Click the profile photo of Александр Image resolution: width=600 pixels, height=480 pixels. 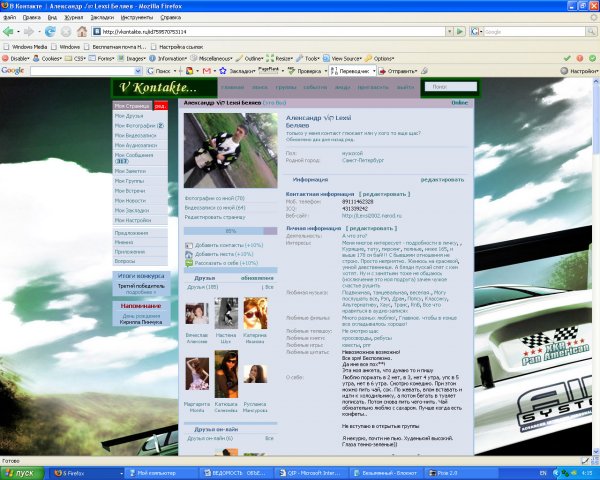point(231,150)
